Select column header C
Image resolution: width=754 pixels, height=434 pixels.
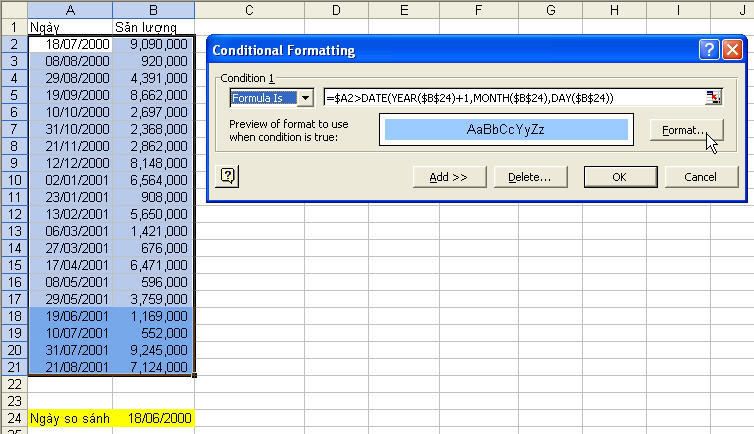[249, 10]
